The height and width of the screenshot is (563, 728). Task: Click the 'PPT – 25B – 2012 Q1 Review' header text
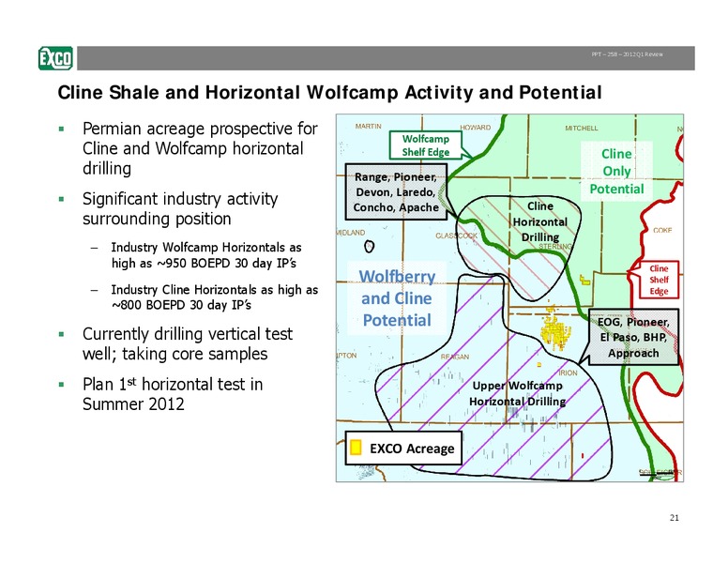(x=627, y=54)
